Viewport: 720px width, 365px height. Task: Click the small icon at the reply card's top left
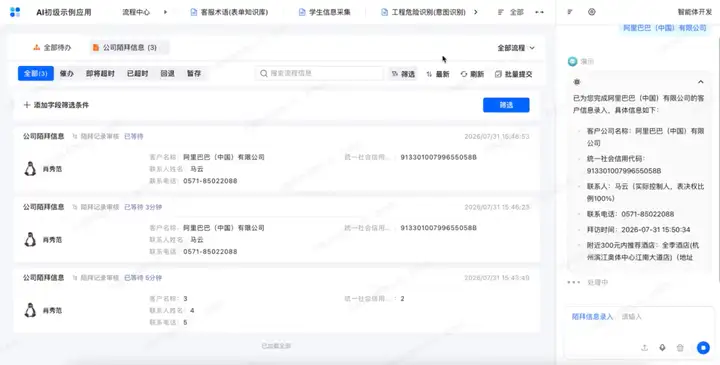click(577, 82)
